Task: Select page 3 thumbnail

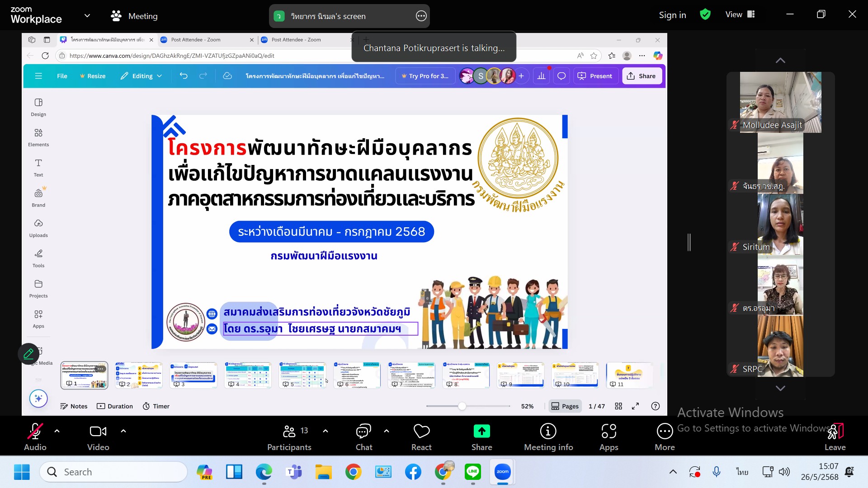Action: coord(193,375)
